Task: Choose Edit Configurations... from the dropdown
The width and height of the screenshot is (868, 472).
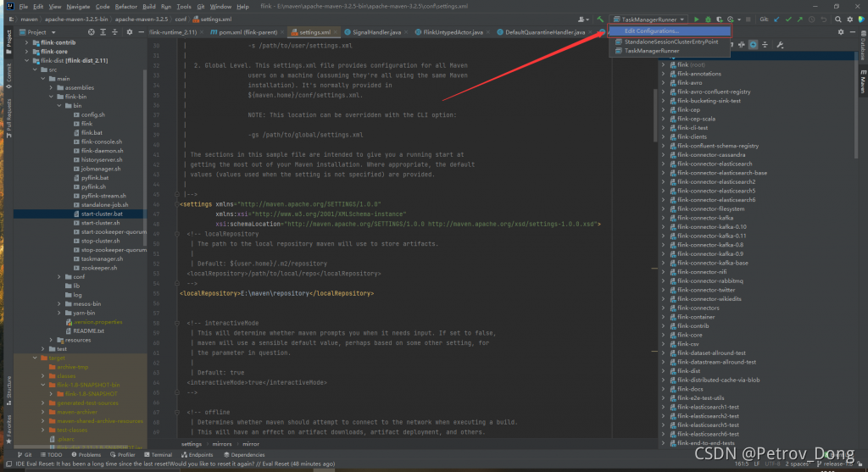Action: [670, 31]
